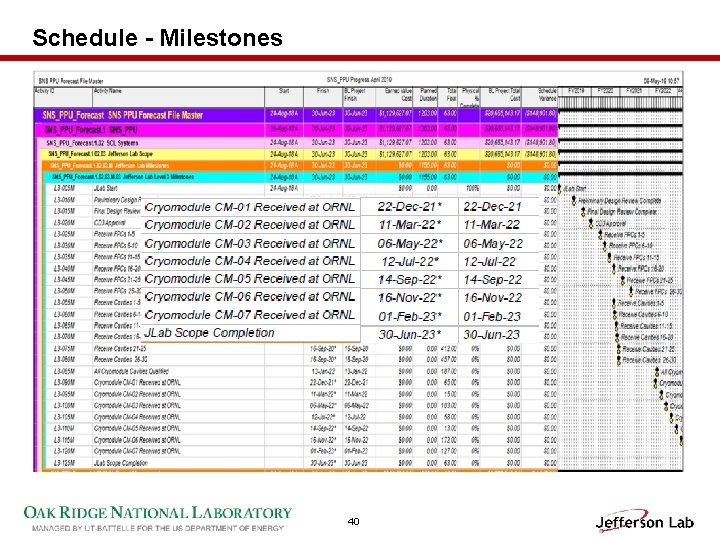
Task: Click activity ID L3-115M
Action: (65, 440)
